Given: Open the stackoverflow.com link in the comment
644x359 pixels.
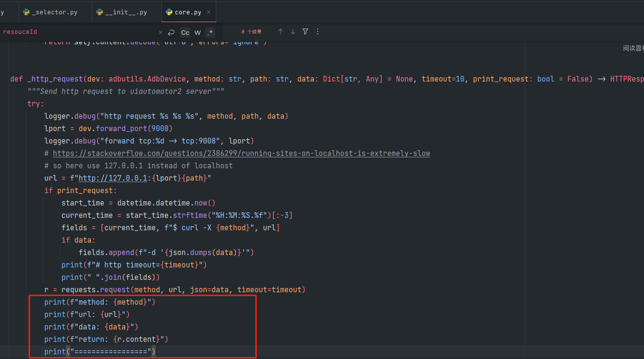Looking at the screenshot, I should (x=241, y=153).
